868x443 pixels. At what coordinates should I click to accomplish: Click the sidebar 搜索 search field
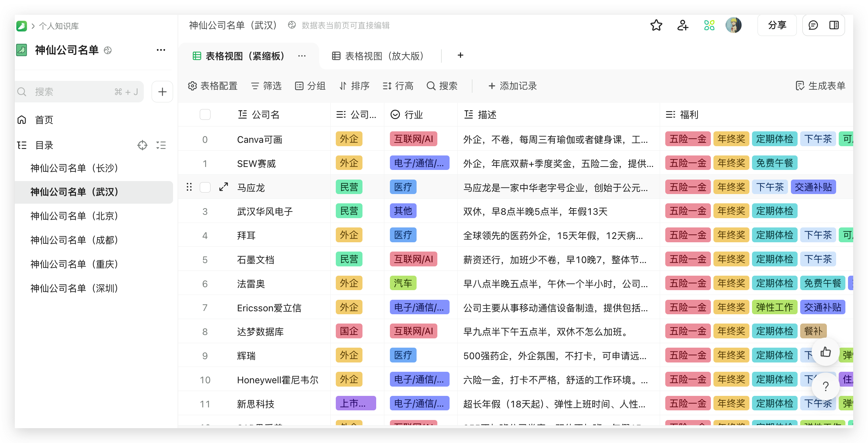click(74, 92)
